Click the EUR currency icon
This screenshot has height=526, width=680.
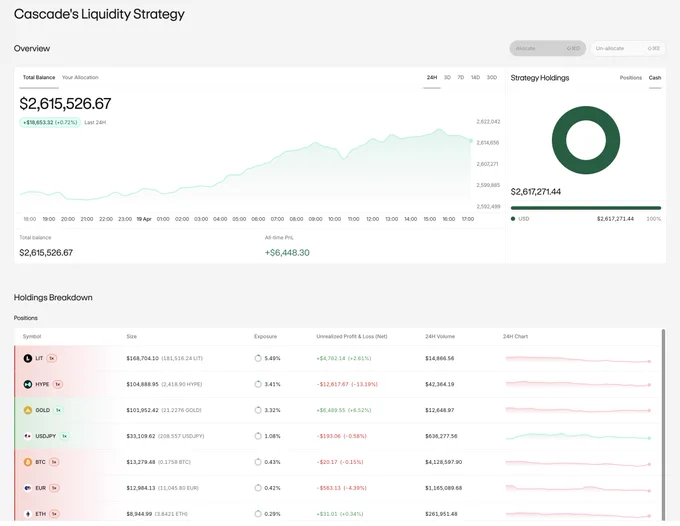tap(28, 488)
